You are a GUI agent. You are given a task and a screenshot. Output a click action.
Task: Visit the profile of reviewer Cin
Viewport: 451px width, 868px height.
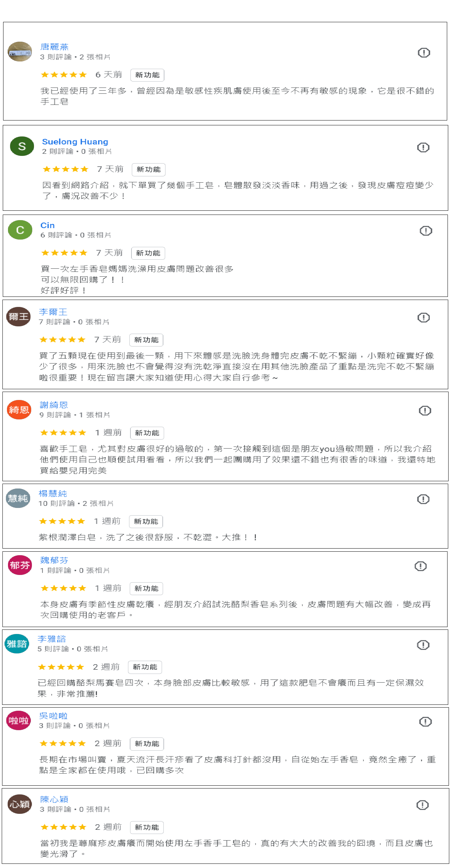click(48, 225)
